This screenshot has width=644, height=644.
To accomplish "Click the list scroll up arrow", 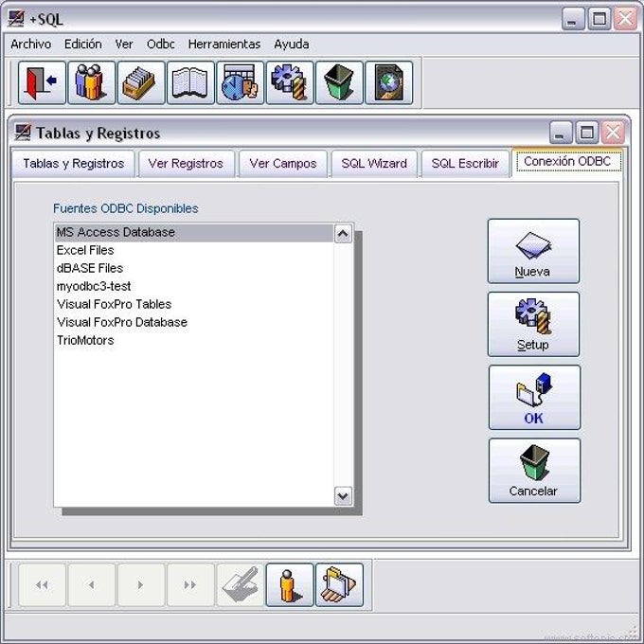I will coord(343,234).
